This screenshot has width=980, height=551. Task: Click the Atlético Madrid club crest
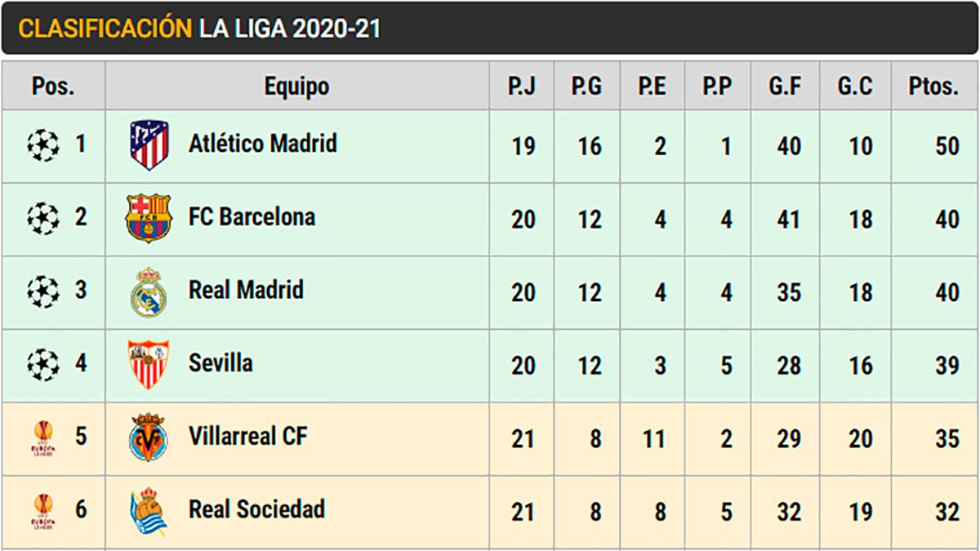[149, 145]
